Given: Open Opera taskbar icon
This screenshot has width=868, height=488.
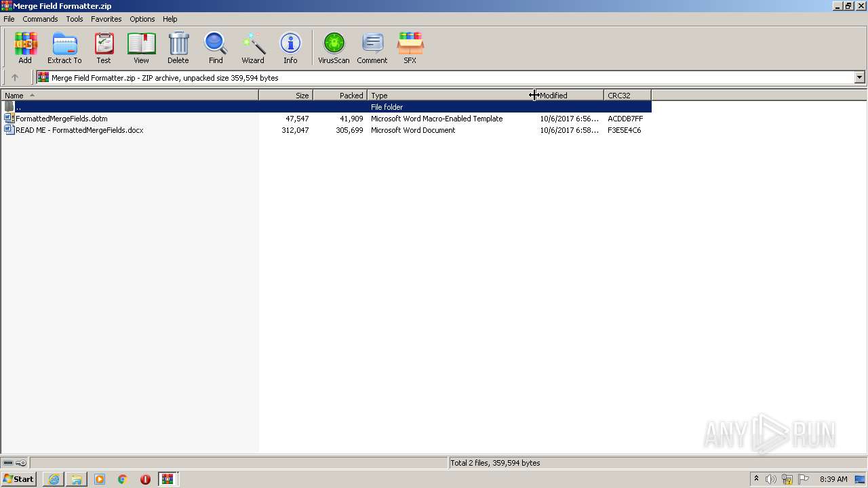Looking at the screenshot, I should tap(145, 479).
